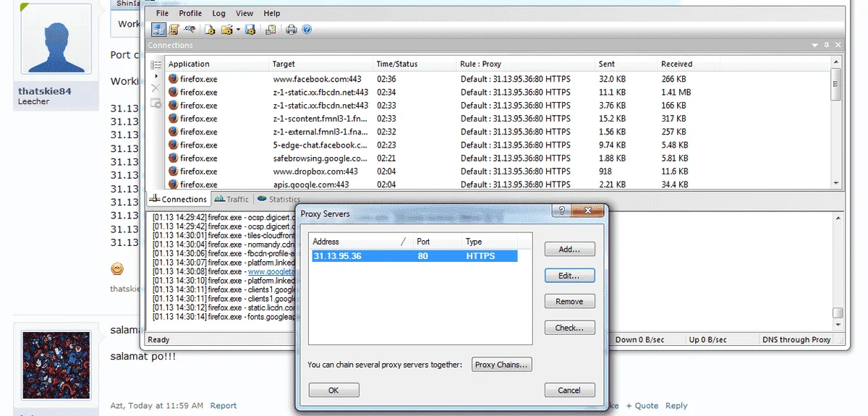Expand dropdown arrow beside Open Profile icon

click(x=238, y=30)
